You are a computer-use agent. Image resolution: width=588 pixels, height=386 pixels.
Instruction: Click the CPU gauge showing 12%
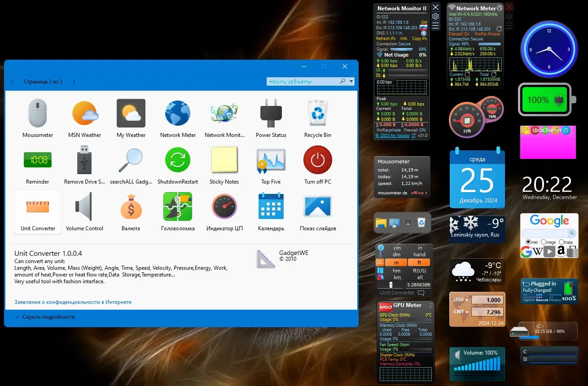(467, 120)
